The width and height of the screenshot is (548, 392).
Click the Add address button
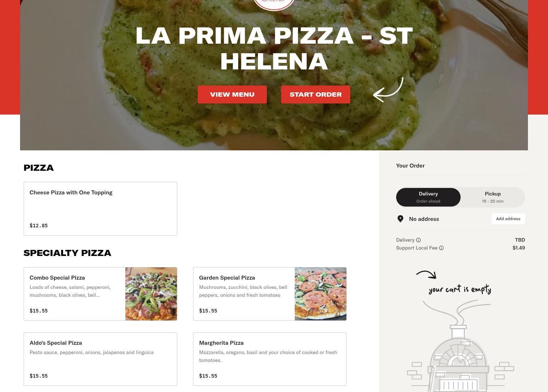point(508,219)
